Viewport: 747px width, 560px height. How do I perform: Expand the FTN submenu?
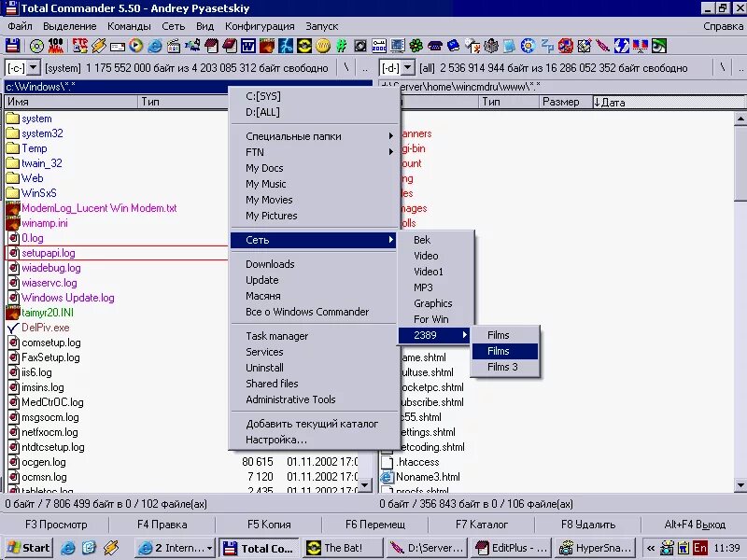click(x=314, y=152)
